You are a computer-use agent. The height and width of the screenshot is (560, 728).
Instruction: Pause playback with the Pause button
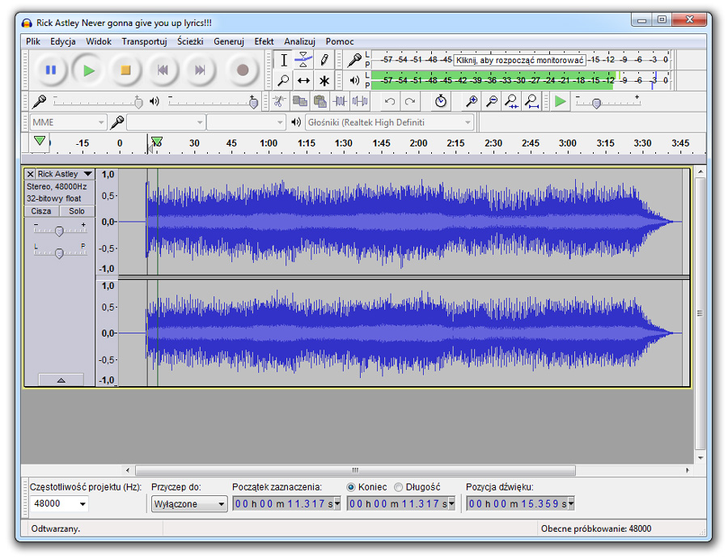(x=51, y=70)
